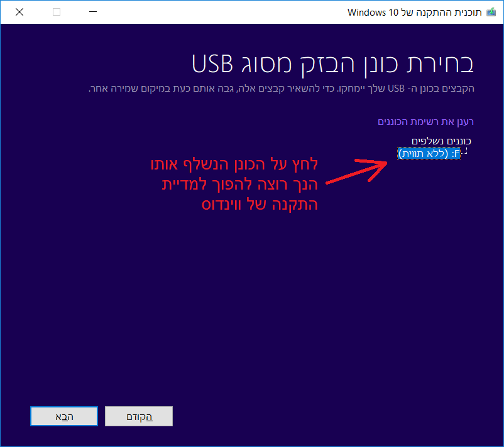Click the הקודם (Back) button
The width and height of the screenshot is (504, 447).
pyautogui.click(x=139, y=416)
